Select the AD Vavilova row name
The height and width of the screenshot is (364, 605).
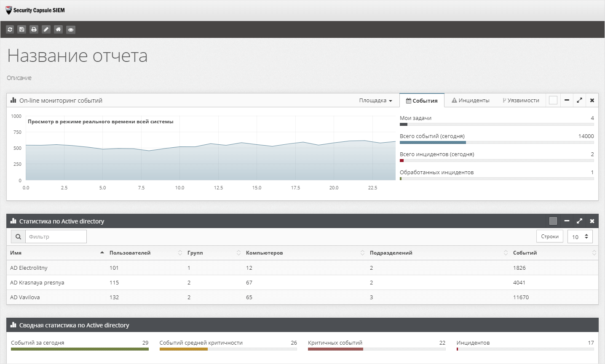point(25,297)
